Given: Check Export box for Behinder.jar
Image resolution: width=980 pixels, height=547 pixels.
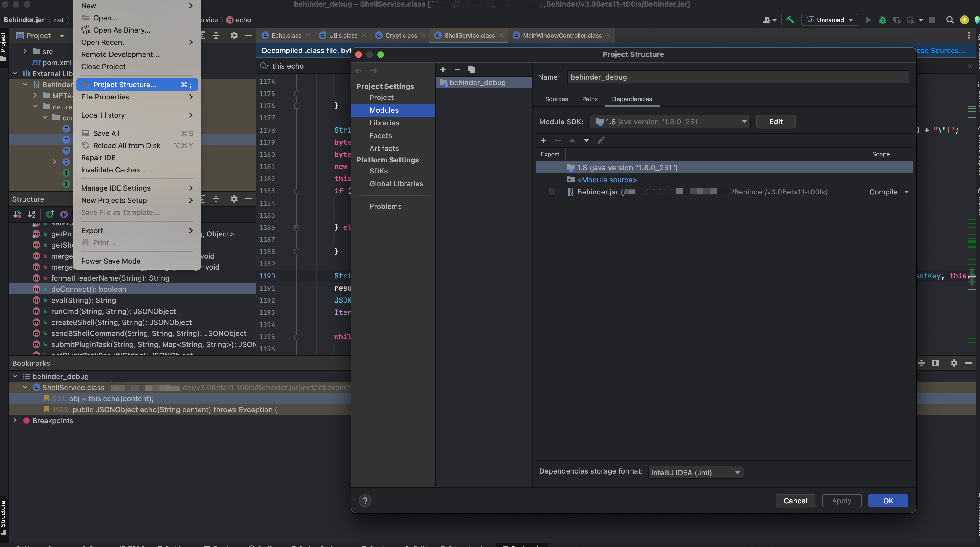Looking at the screenshot, I should [551, 192].
